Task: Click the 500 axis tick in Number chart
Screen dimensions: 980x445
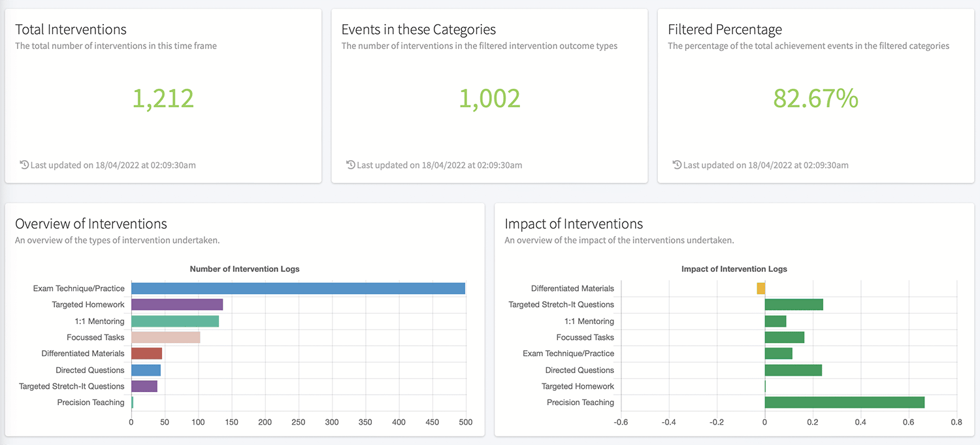Action: (x=465, y=422)
